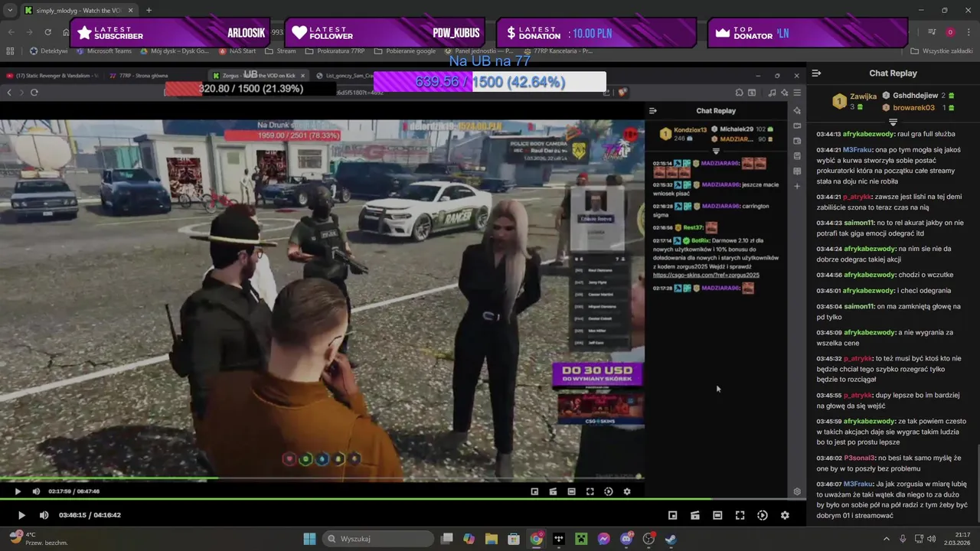
Task: Open inner browser sidebar video icon
Action: pos(797,126)
